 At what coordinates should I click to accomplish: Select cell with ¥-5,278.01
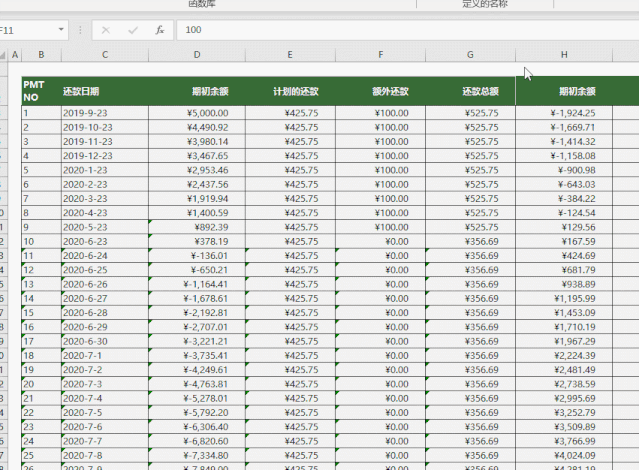coord(197,398)
